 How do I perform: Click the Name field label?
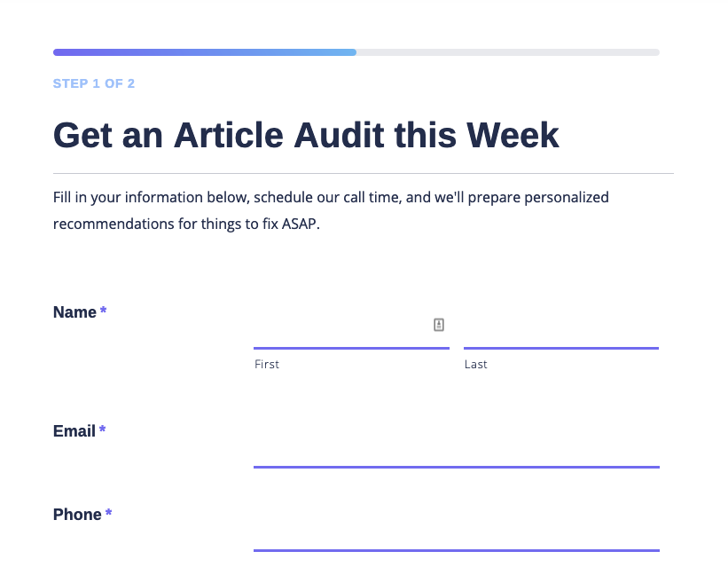[74, 312]
